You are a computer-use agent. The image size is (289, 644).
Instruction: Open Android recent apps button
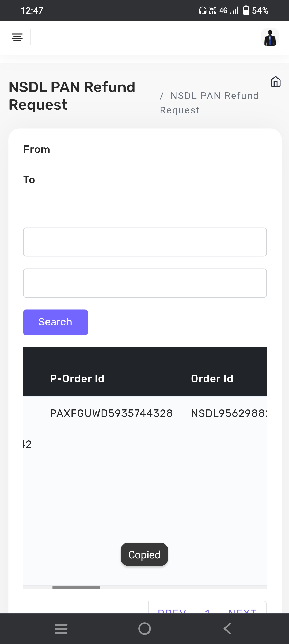pyautogui.click(x=61, y=628)
